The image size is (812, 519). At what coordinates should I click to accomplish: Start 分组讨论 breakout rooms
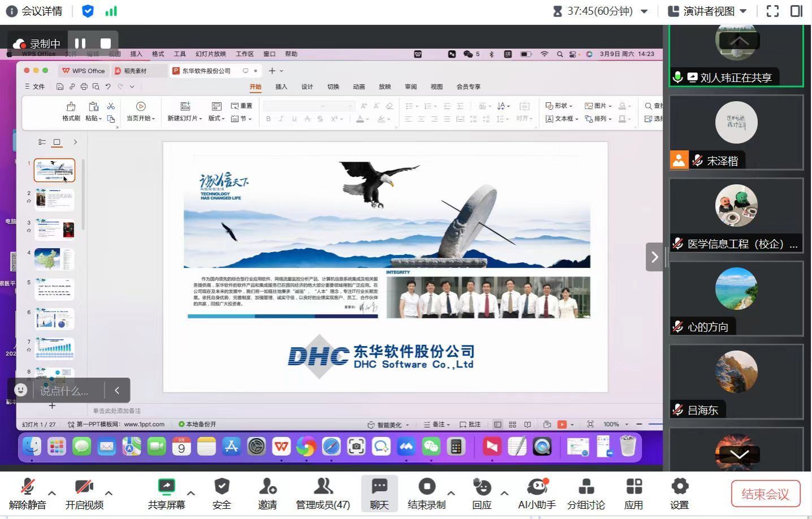[x=586, y=487]
